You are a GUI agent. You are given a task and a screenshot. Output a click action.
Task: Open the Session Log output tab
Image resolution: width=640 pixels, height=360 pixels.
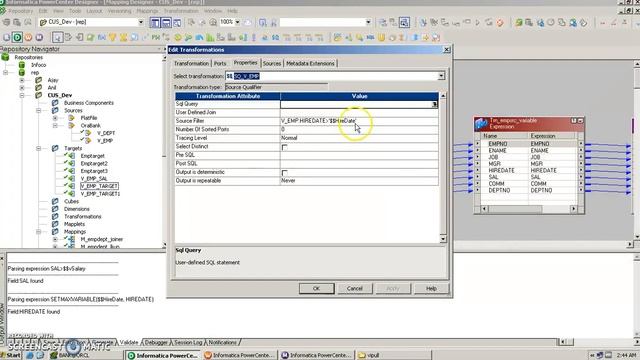coord(188,342)
